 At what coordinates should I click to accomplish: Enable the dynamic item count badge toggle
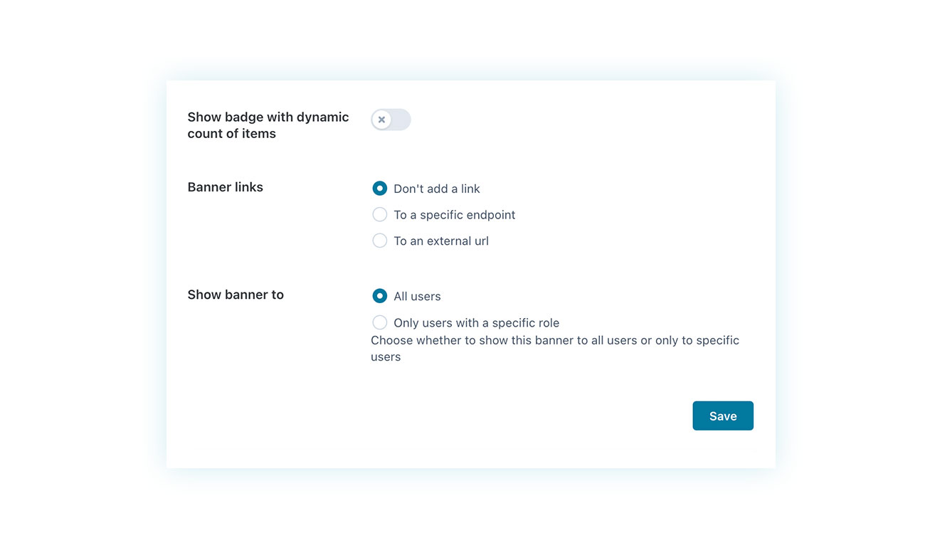tap(391, 120)
